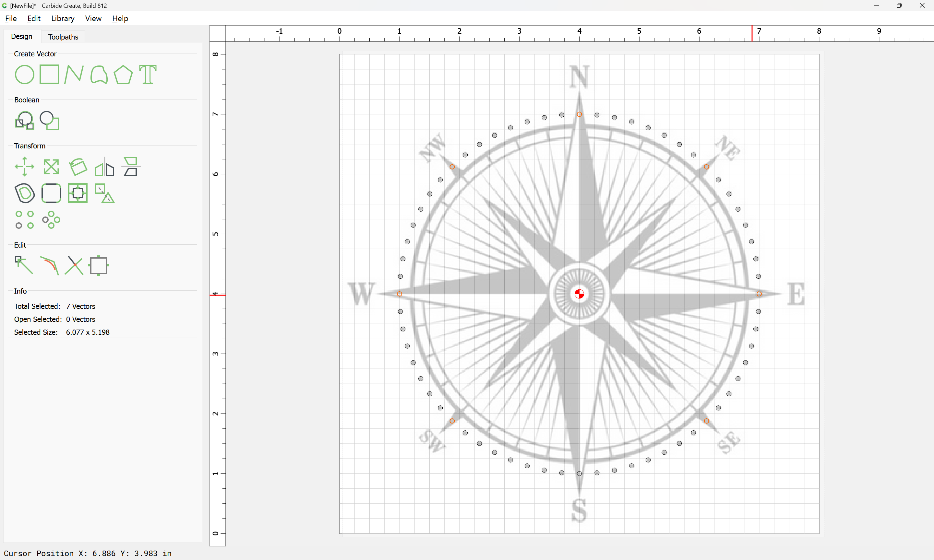
Task: Select the Rectangle create tool
Action: coord(49,74)
